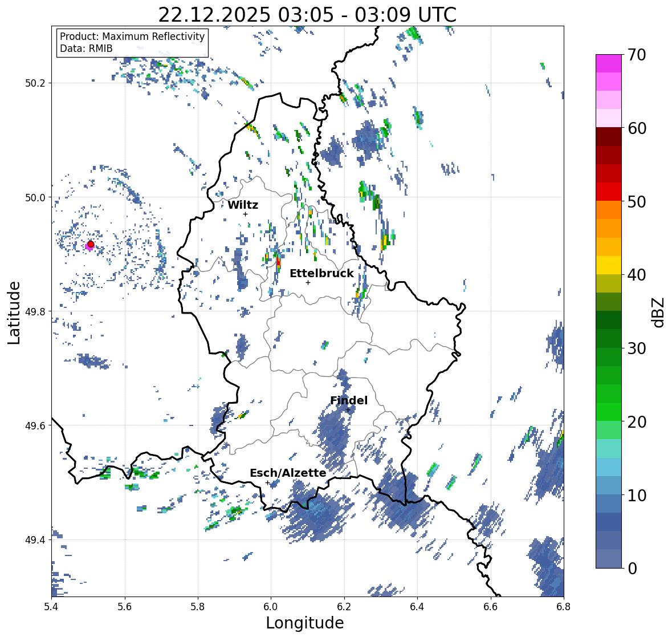The height and width of the screenshot is (637, 672).
Task: Click the Product: Maximum Reflectivity text
Action: 132,36
